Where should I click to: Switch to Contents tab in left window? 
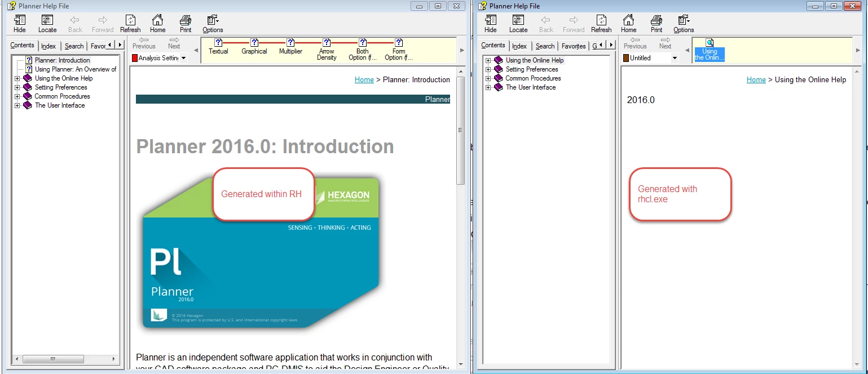tap(23, 46)
